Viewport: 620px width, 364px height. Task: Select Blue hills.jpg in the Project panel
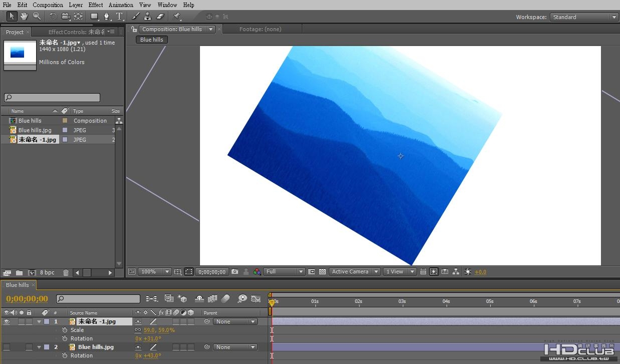35,130
